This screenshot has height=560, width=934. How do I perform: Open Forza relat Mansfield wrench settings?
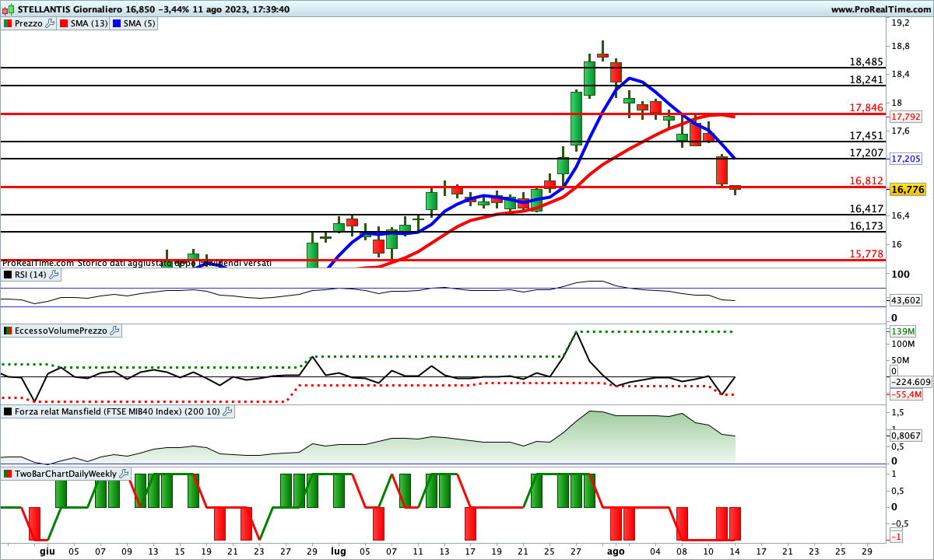[227, 411]
